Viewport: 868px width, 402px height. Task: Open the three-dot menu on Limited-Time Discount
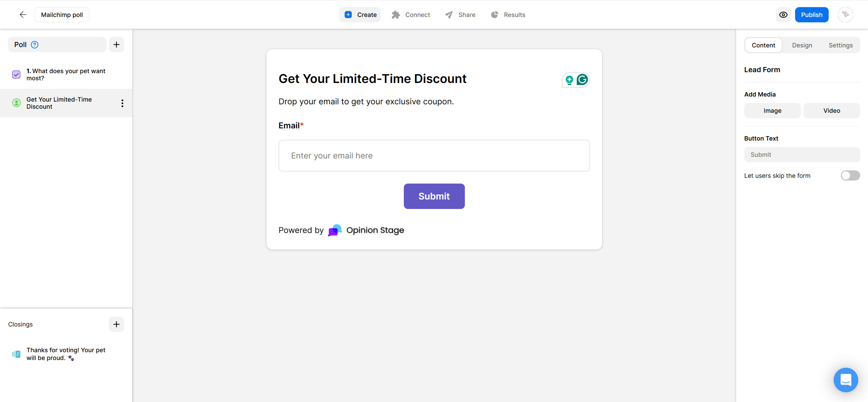(x=122, y=103)
